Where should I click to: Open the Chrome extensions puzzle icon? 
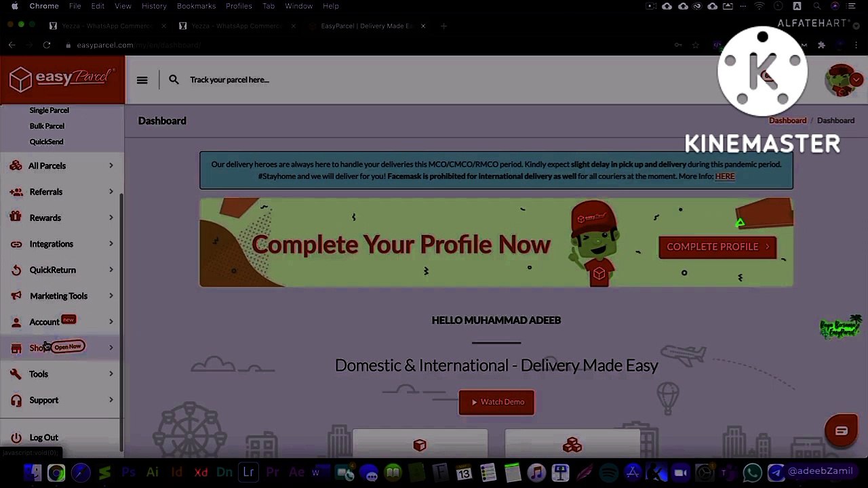(x=821, y=45)
